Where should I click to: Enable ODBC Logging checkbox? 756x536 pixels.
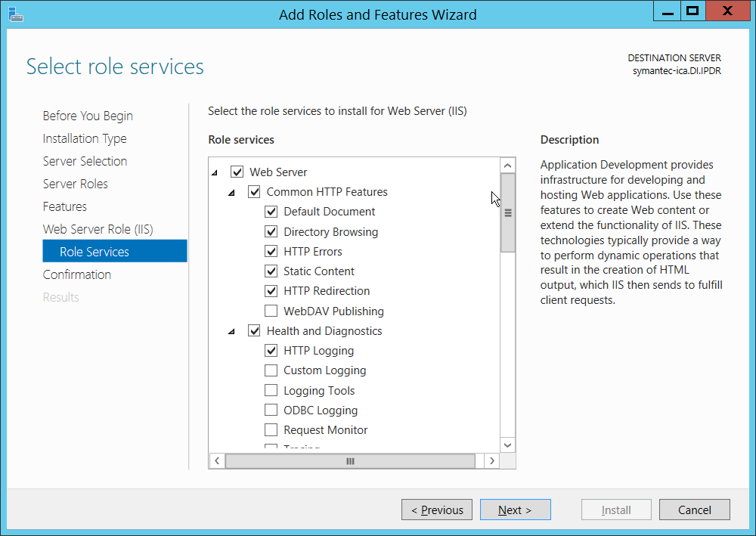point(271,410)
